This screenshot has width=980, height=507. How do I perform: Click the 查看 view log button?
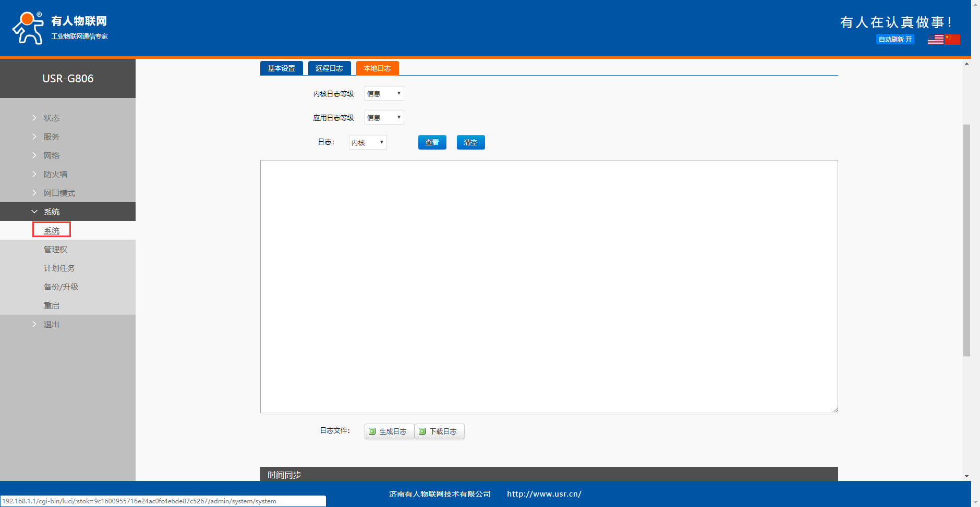[x=432, y=142]
